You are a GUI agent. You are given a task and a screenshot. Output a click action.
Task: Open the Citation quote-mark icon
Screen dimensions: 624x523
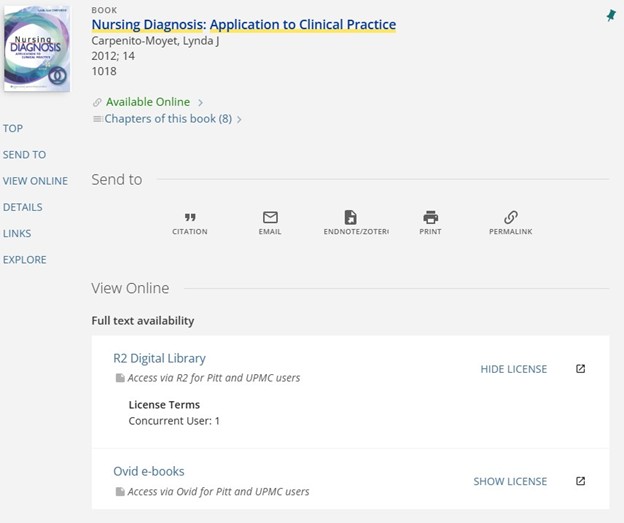[x=190, y=217]
